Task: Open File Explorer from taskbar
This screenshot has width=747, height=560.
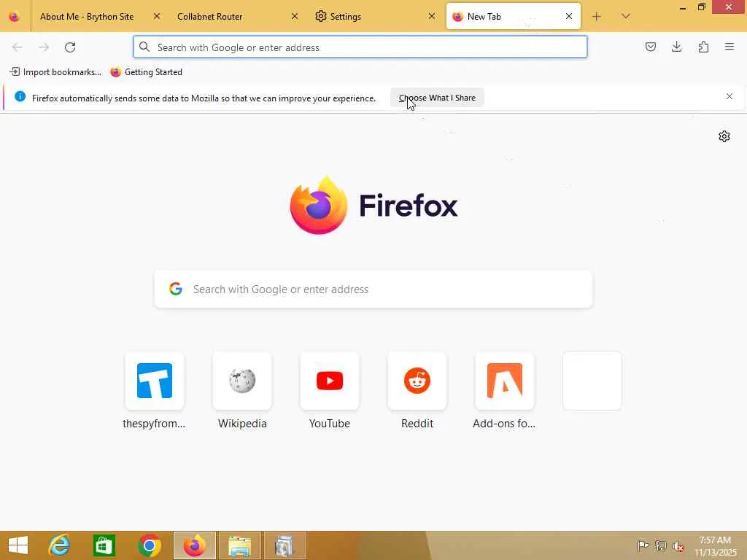Action: pos(239,545)
